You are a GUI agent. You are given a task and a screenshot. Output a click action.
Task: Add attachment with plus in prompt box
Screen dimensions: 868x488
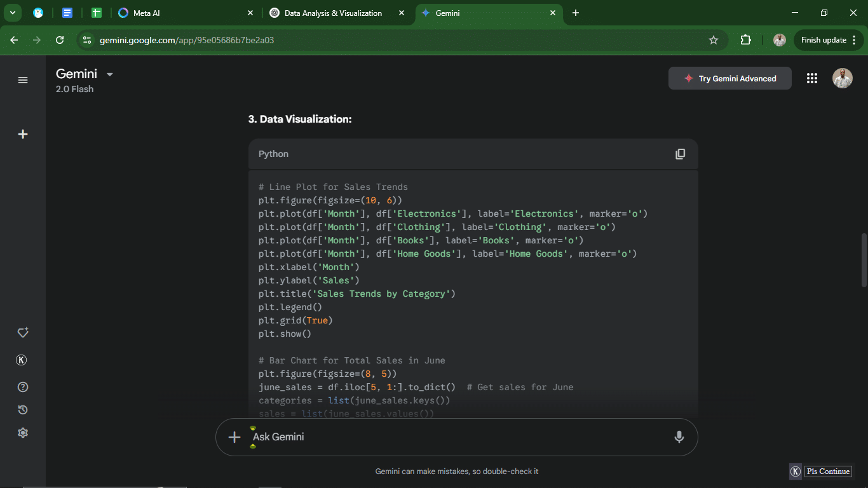coord(234,437)
